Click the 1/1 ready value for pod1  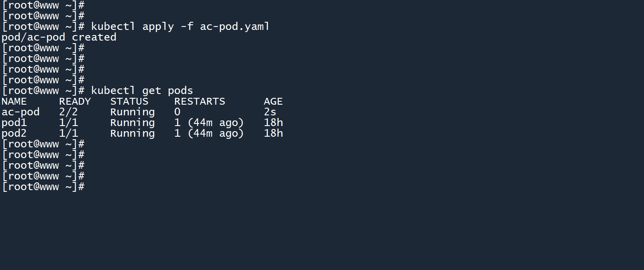coord(68,123)
